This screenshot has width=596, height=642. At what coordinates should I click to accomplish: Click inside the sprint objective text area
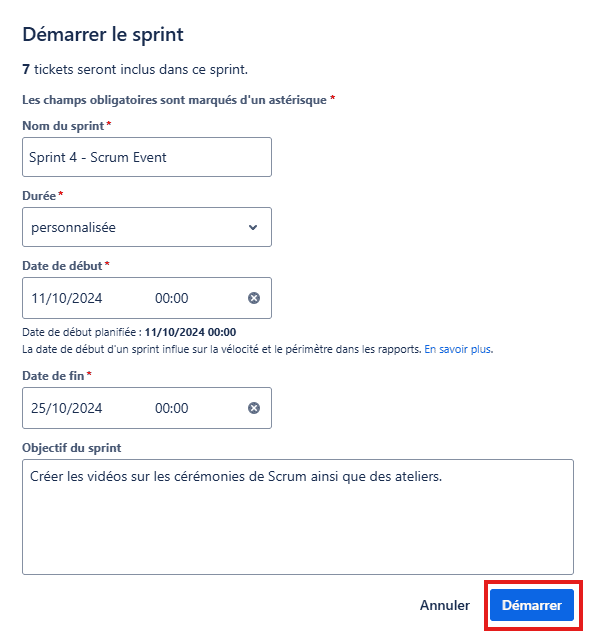tap(298, 517)
